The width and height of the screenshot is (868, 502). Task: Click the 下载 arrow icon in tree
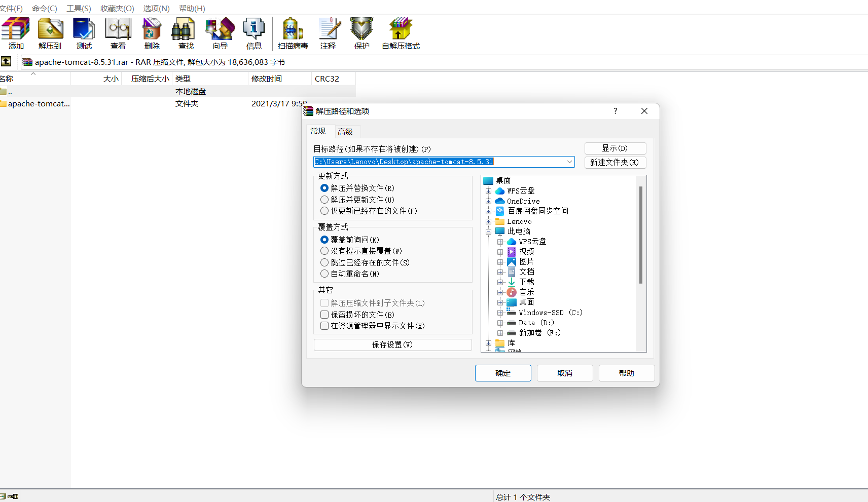point(512,282)
